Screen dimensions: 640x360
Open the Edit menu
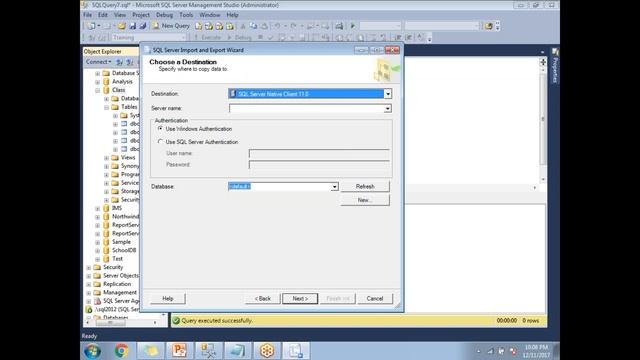tap(103, 15)
